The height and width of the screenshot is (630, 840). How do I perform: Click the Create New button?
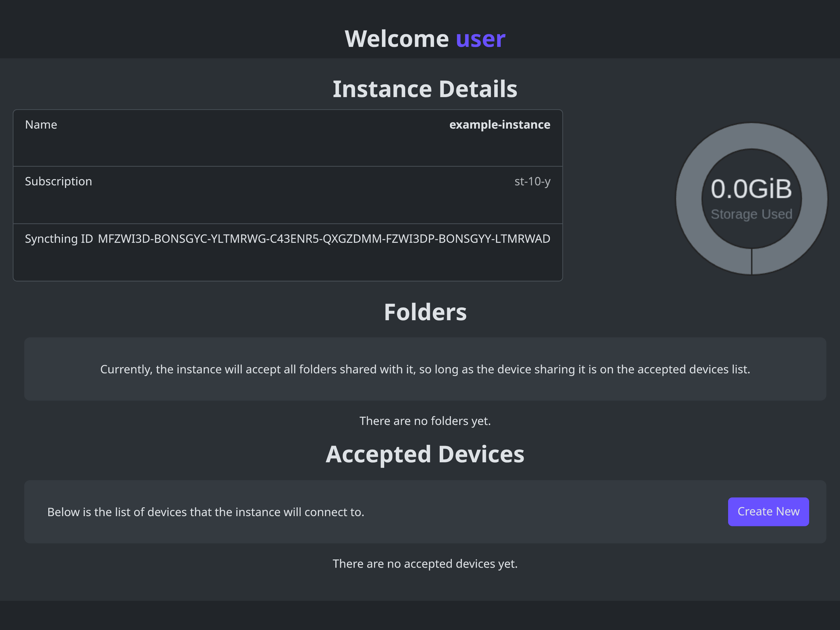[768, 512]
